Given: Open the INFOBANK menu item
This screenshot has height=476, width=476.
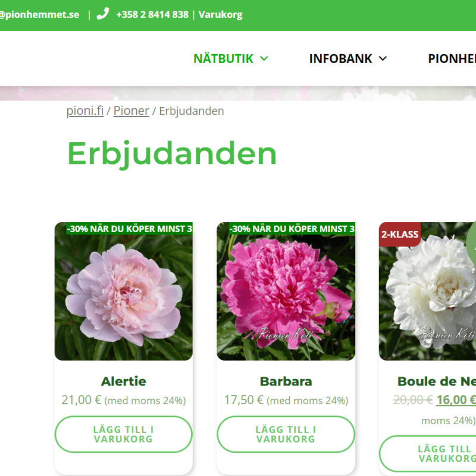Looking at the screenshot, I should (x=340, y=58).
